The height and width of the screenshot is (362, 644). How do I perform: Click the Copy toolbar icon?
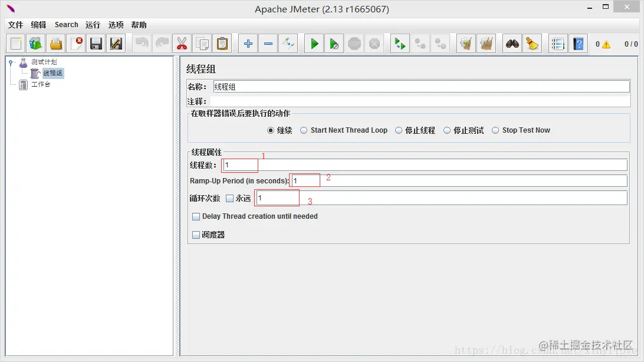202,44
